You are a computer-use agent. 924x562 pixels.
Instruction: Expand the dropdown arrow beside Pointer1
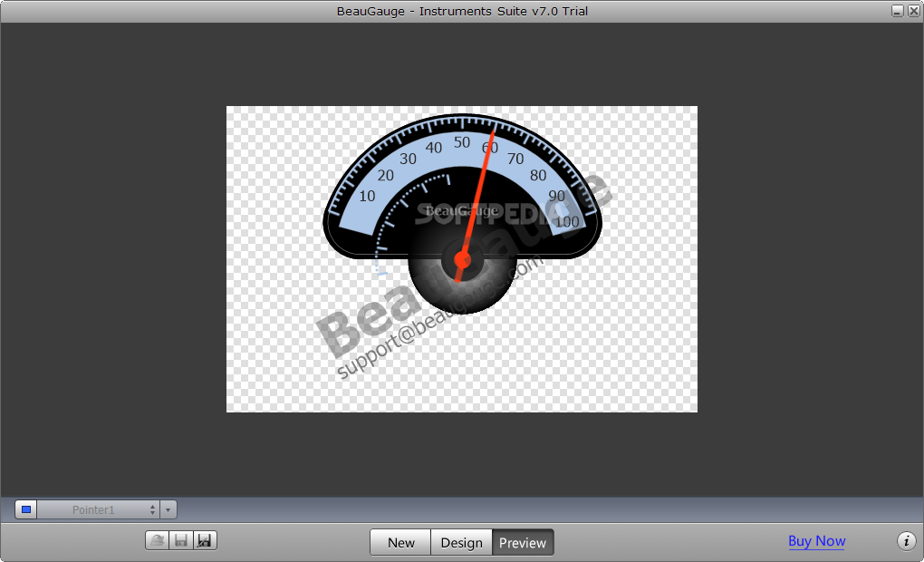pos(168,509)
